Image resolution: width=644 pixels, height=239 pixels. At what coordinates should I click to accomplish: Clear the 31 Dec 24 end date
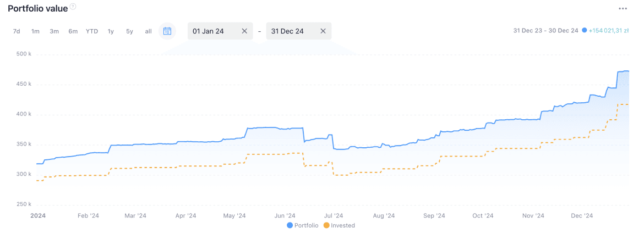click(x=323, y=31)
